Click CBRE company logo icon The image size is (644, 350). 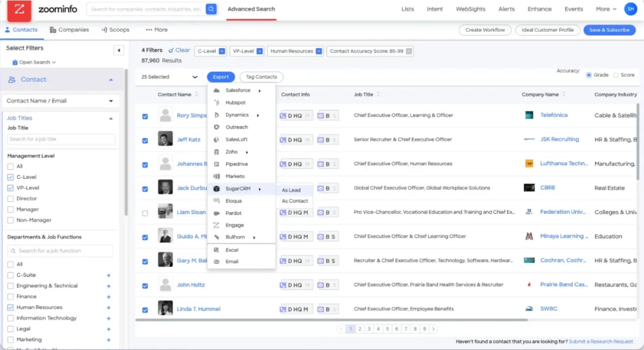529,188
